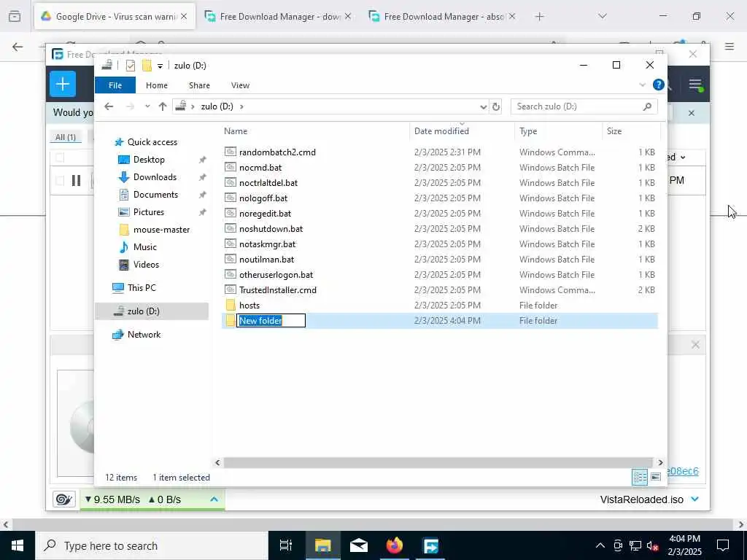Open Free Download Manager hamburger menu
747x560 pixels.
[695, 85]
